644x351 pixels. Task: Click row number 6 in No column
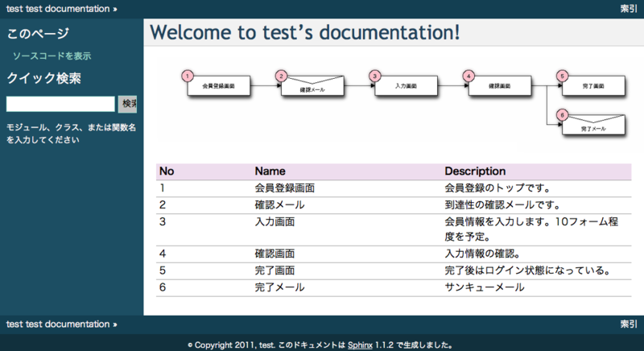[163, 287]
